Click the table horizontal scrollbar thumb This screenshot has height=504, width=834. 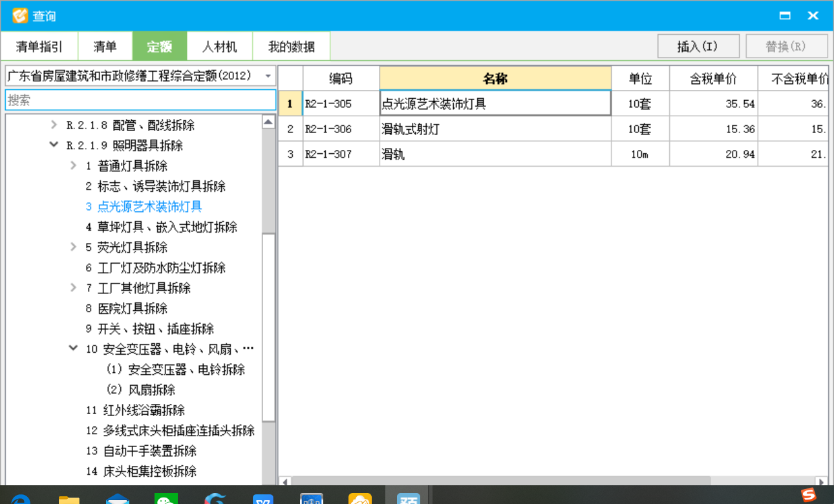tap(500, 481)
